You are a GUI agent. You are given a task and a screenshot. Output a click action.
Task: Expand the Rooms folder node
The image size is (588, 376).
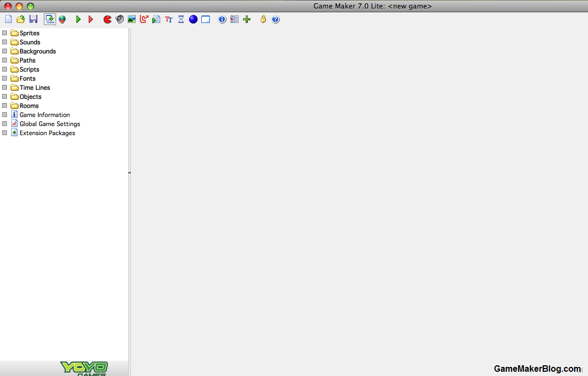[4, 106]
